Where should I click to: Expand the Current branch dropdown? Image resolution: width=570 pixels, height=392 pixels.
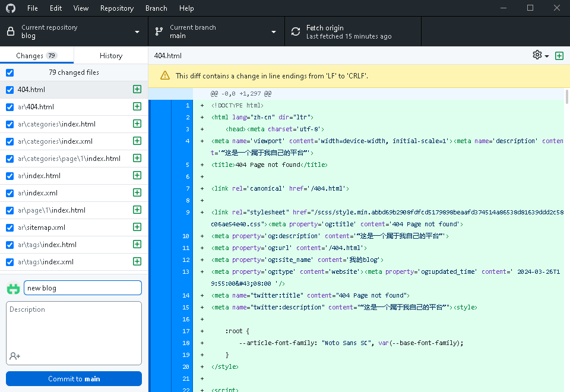216,31
